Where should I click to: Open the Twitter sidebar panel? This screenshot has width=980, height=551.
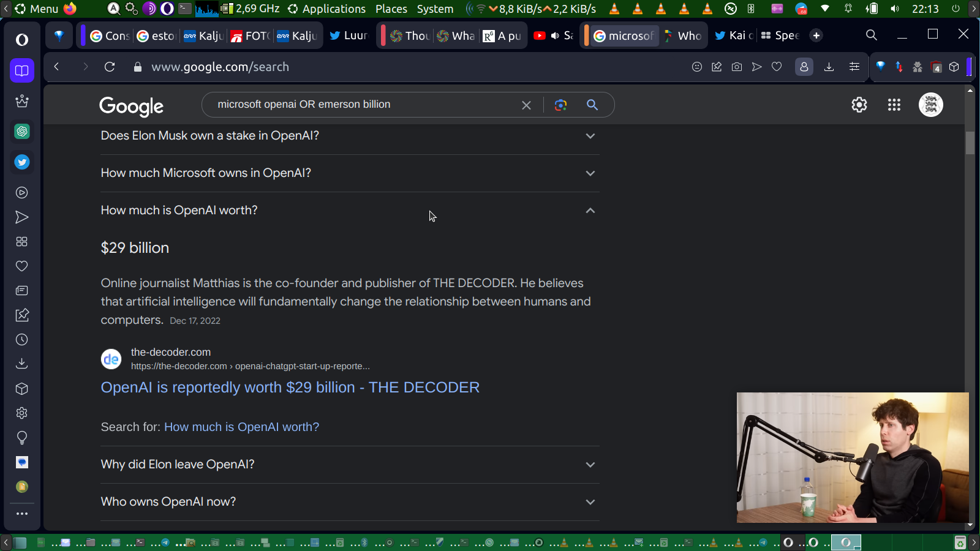point(22,162)
